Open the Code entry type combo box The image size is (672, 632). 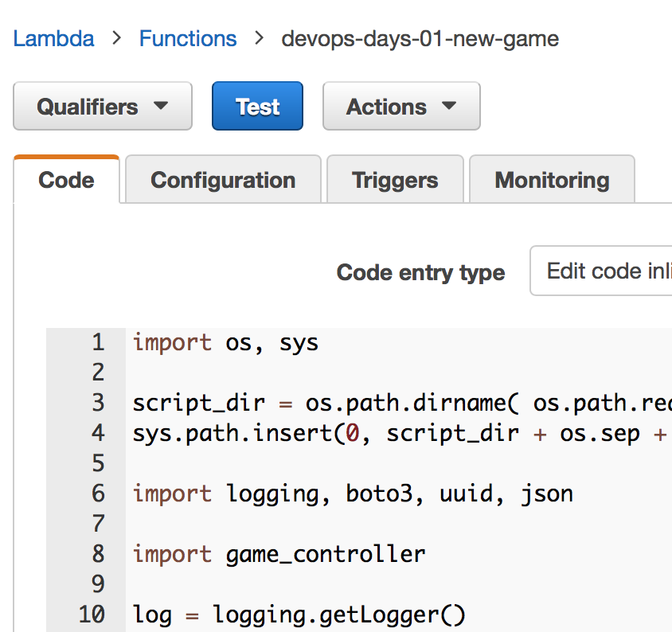tap(601, 271)
